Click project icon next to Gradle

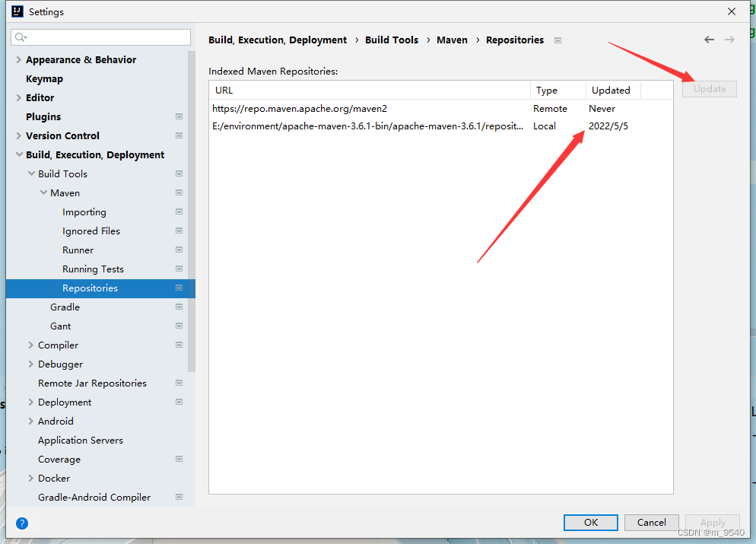(179, 307)
